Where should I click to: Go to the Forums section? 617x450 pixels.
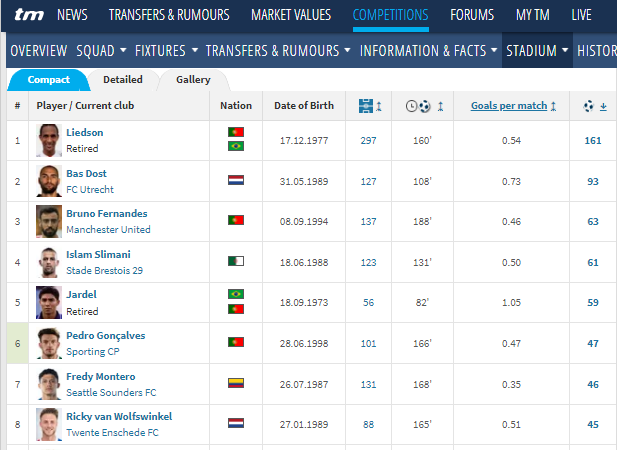472,15
